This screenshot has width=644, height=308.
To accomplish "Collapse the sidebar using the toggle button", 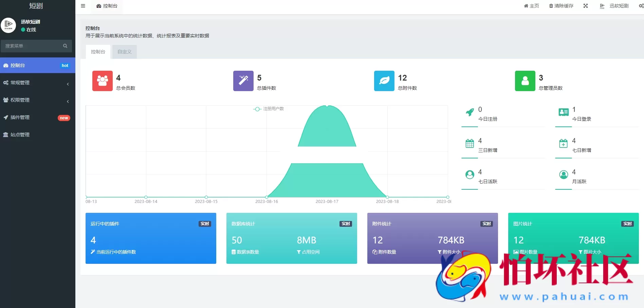I will 82,5.
